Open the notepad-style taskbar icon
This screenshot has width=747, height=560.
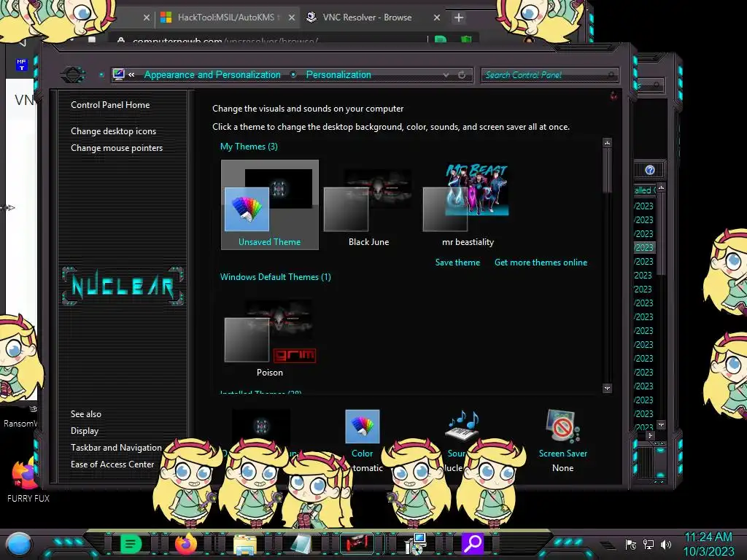pos(301,544)
